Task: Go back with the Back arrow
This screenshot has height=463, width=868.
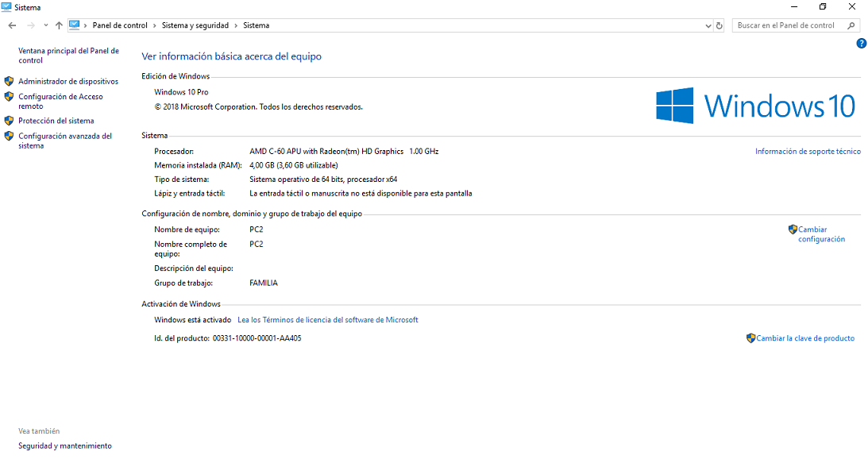Action: 12,25
